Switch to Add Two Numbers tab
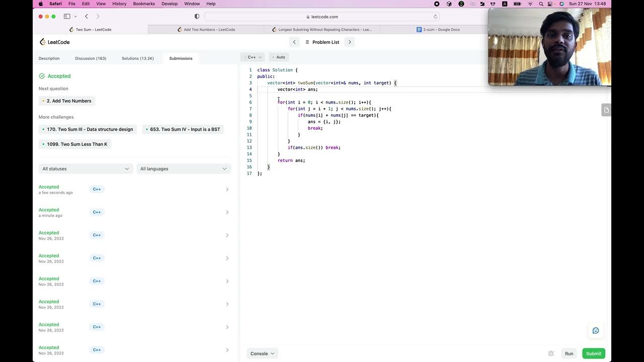 [x=206, y=30]
